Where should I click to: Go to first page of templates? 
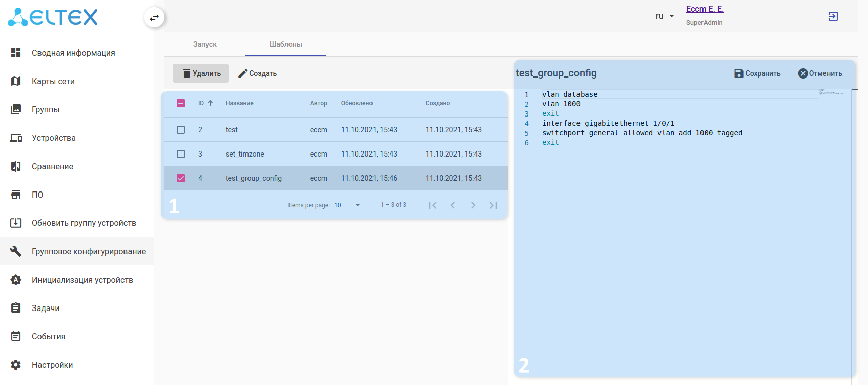coord(433,205)
